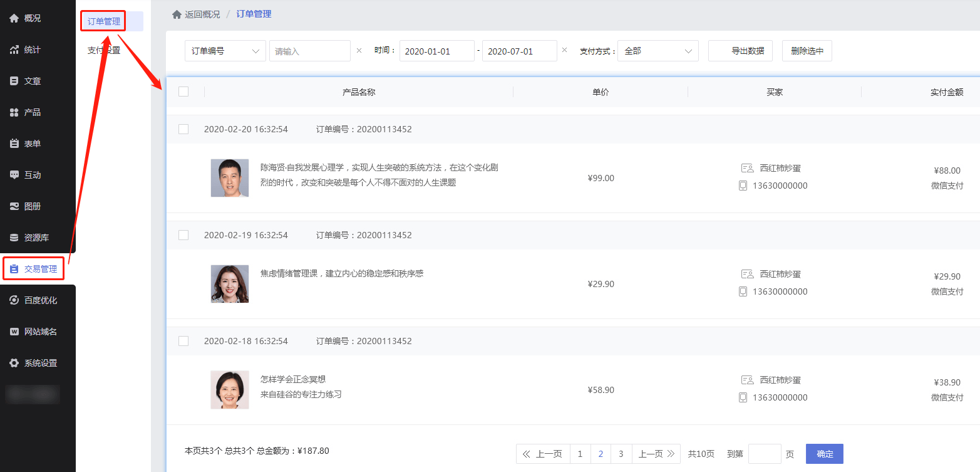Open the 文章 articles section icon
Screen dimensions: 980x472
(14, 80)
